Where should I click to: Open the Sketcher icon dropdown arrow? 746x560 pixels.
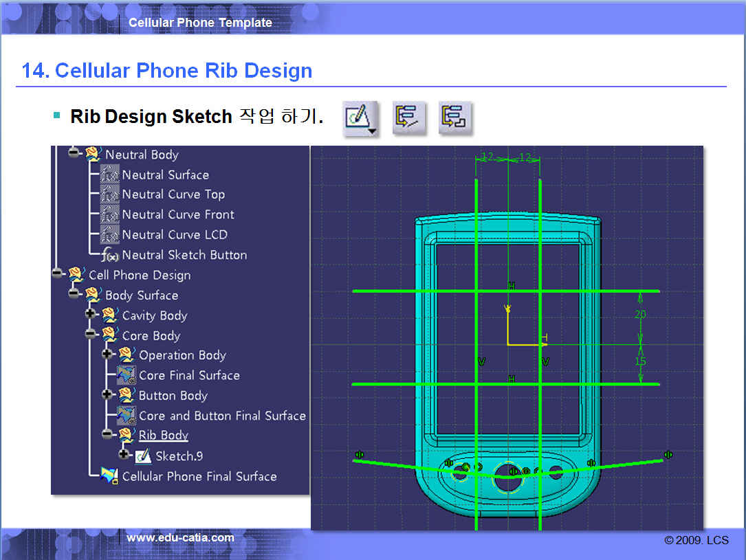(x=372, y=131)
